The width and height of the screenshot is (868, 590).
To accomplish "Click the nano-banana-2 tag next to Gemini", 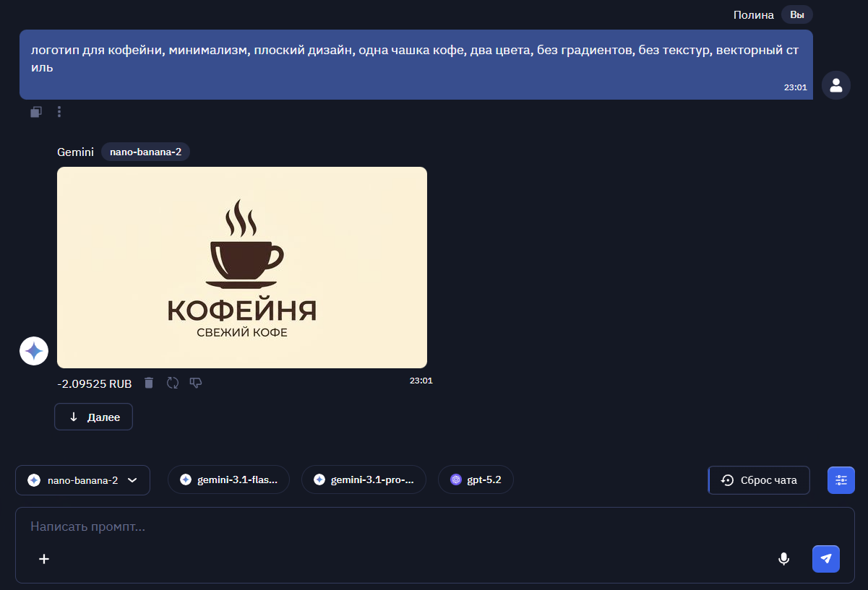I will click(x=145, y=152).
